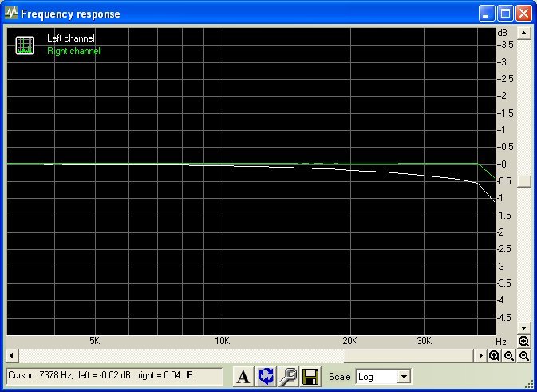Click the blue swap arrows toolbar icon

[266, 376]
